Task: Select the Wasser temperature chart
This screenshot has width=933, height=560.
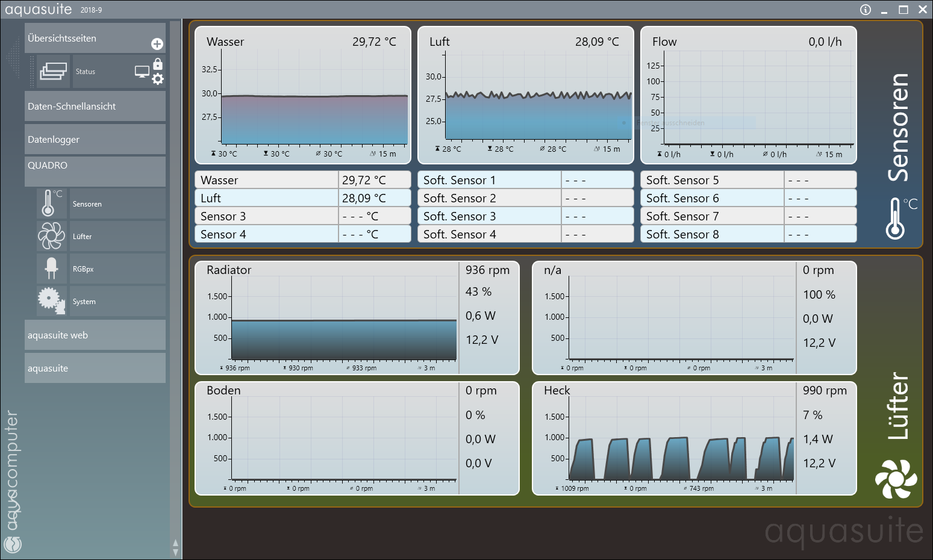Action: 303,95
